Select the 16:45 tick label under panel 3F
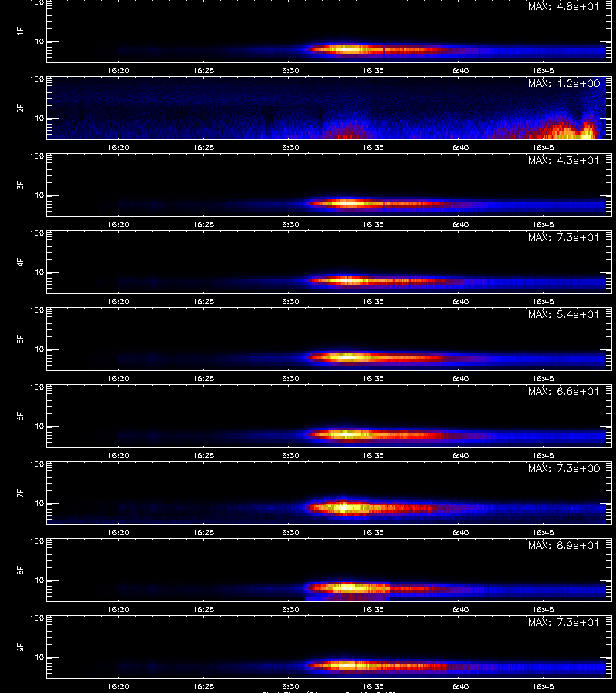 click(x=543, y=225)
